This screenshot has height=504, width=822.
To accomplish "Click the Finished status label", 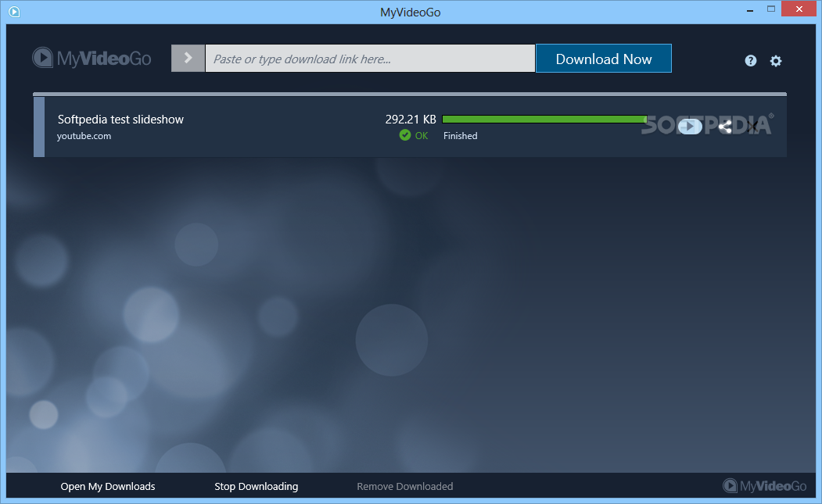I will click(x=461, y=136).
